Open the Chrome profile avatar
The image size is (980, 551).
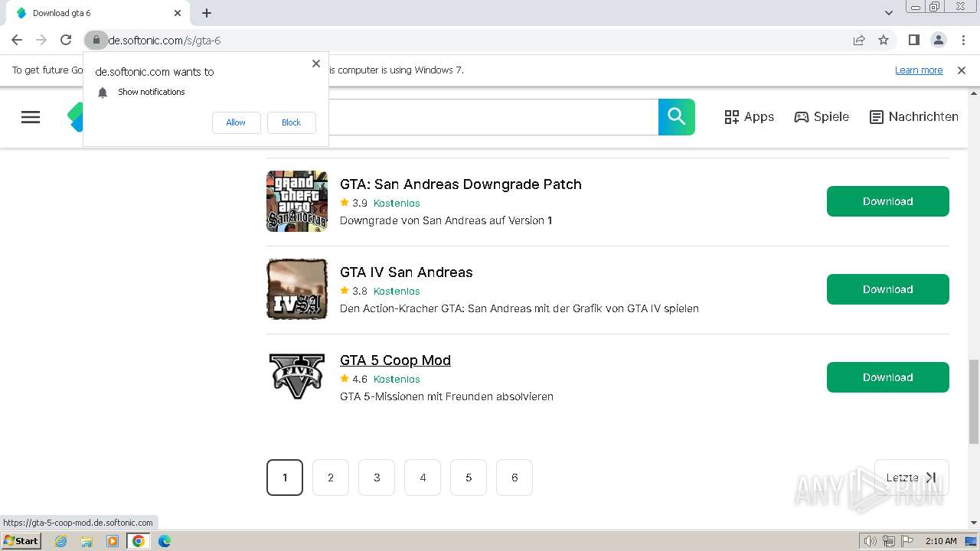tap(938, 40)
